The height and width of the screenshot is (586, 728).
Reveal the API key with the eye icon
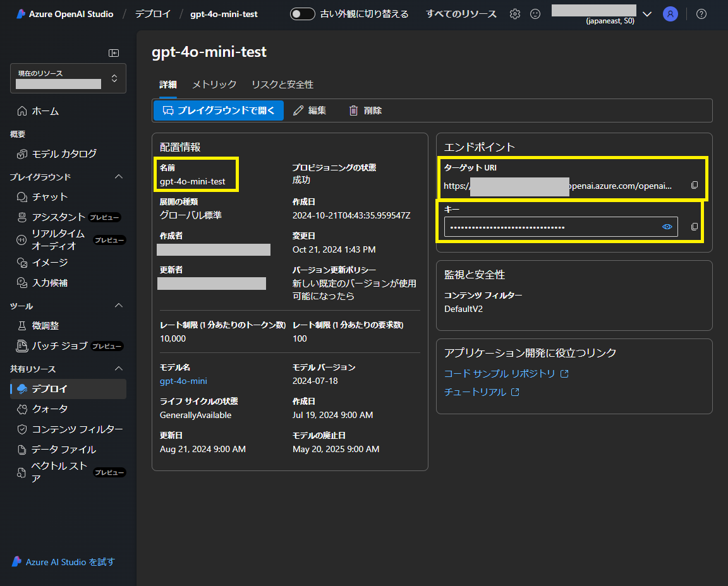[667, 226]
